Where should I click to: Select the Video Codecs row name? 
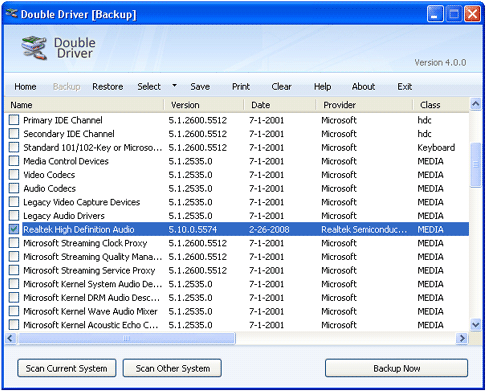point(49,175)
